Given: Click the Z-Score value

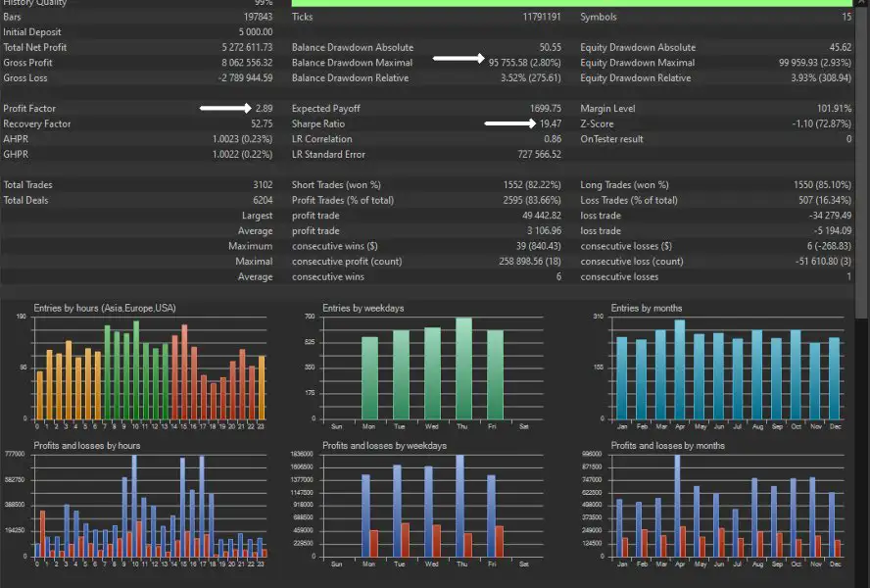Looking at the screenshot, I should [822, 124].
